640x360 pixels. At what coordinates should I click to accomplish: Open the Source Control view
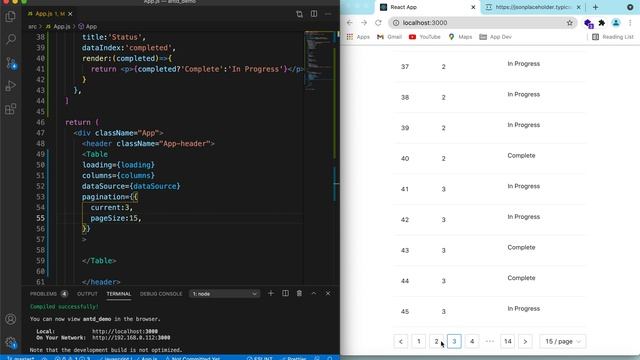pos(11,62)
